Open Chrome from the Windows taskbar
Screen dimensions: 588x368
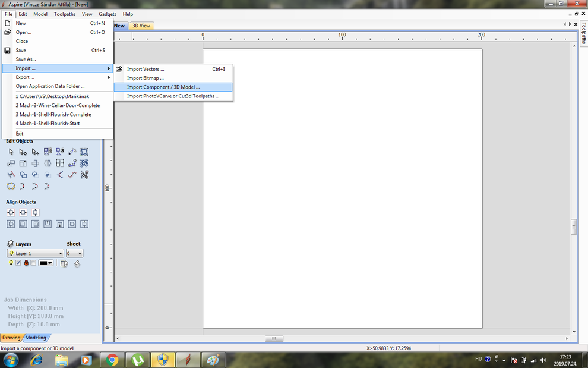tap(112, 360)
